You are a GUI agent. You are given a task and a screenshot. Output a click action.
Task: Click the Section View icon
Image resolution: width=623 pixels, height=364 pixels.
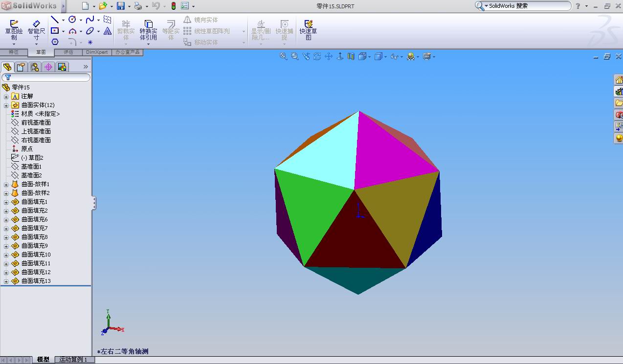[351, 57]
